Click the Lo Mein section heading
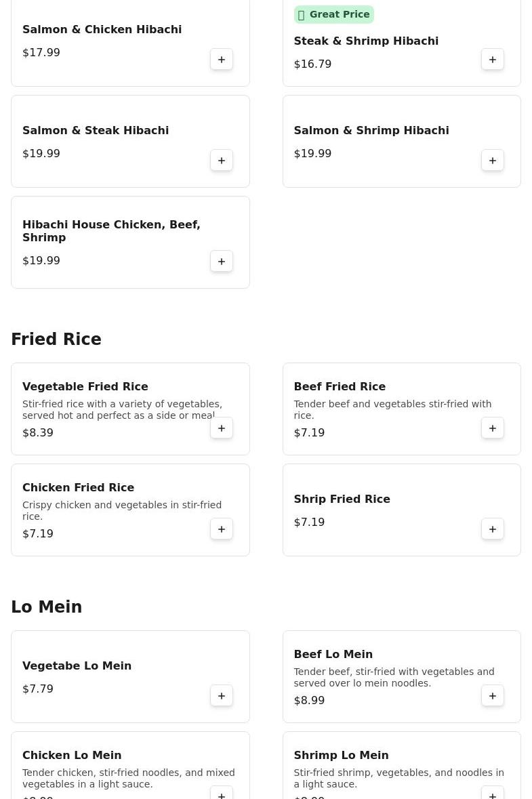This screenshot has height=799, width=532. click(47, 607)
